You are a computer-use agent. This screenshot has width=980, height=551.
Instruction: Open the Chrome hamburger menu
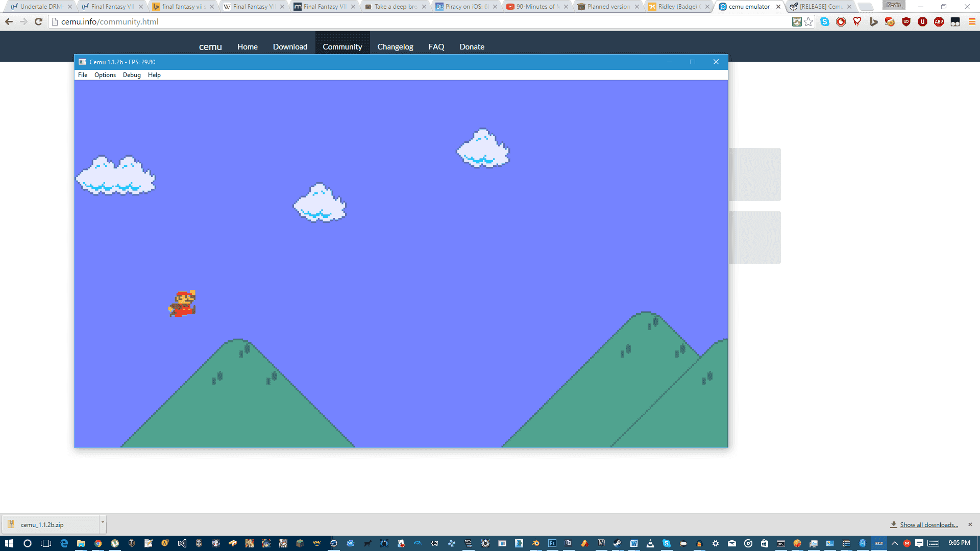click(972, 21)
